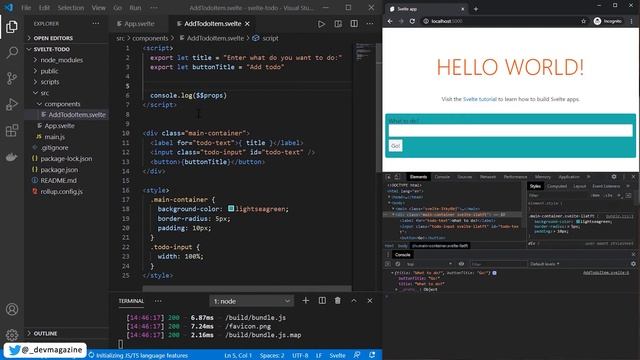Clear the console in DevTools
640x360 pixels.
(x=398, y=264)
